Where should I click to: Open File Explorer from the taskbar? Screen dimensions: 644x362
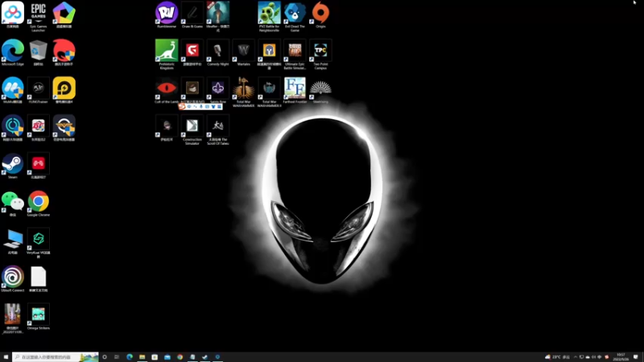(x=142, y=357)
